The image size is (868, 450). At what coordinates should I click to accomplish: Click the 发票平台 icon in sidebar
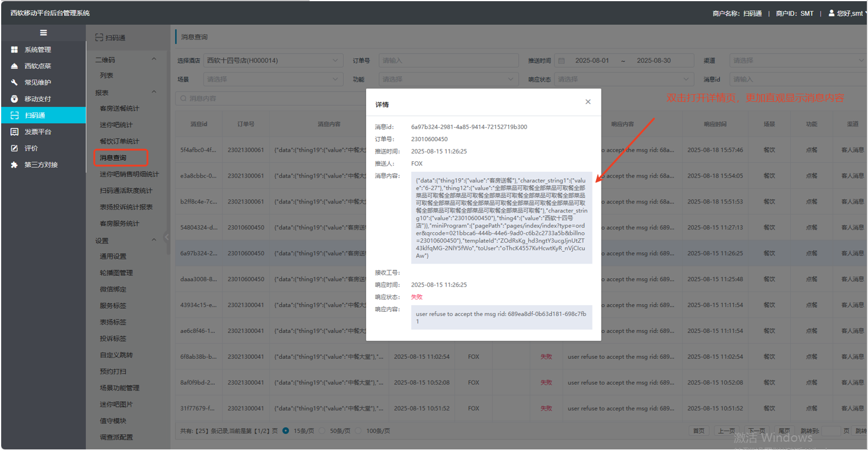click(15, 132)
